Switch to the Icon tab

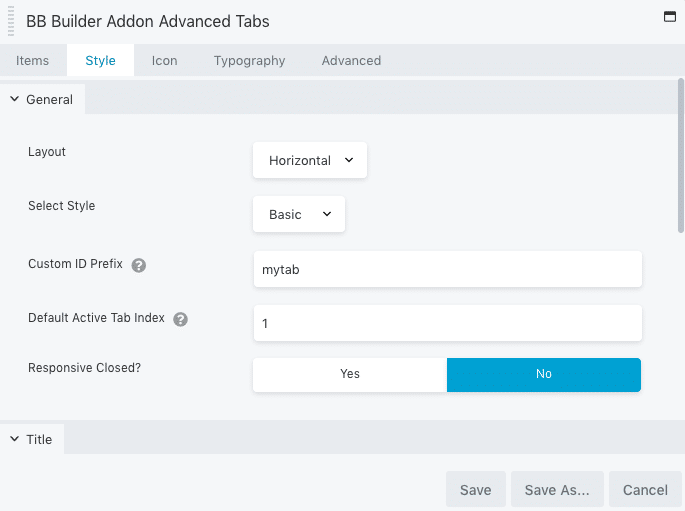[164, 60]
